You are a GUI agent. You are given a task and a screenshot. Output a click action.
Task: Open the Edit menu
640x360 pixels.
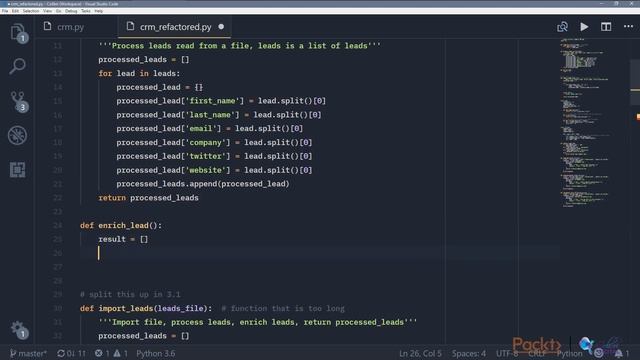16,11
